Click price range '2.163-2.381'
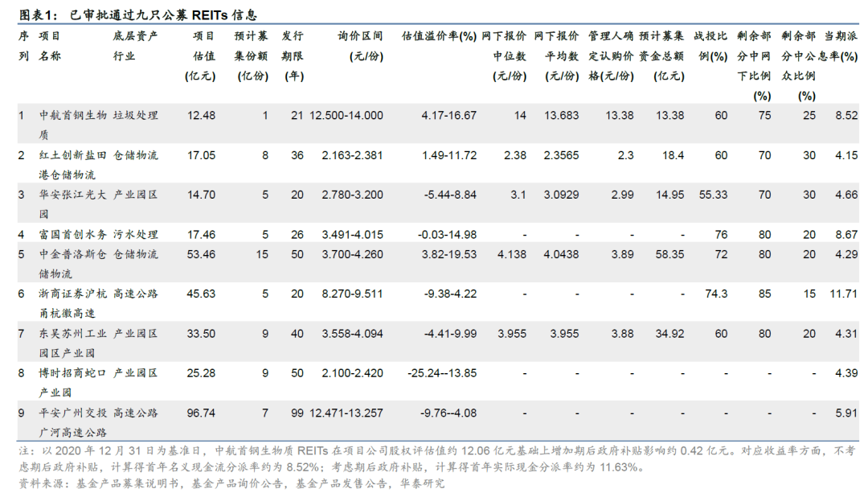The image size is (868, 493). pyautogui.click(x=352, y=156)
